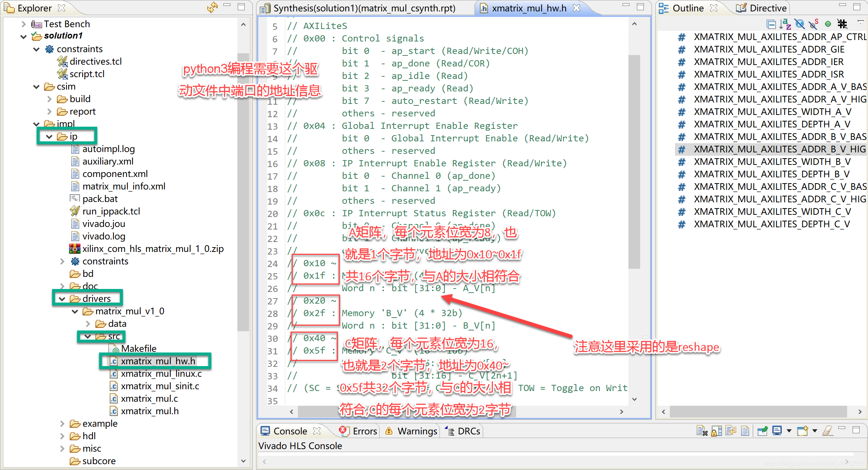Click the editor horizontal scrollbar thumb

pos(406,412)
